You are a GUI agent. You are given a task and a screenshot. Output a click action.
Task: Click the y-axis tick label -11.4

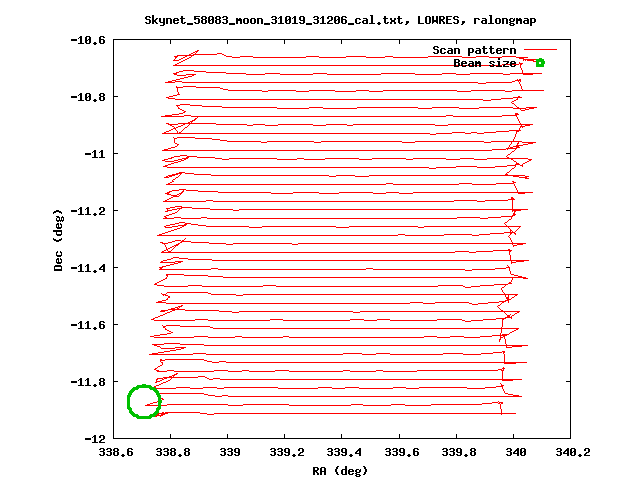coord(88,268)
